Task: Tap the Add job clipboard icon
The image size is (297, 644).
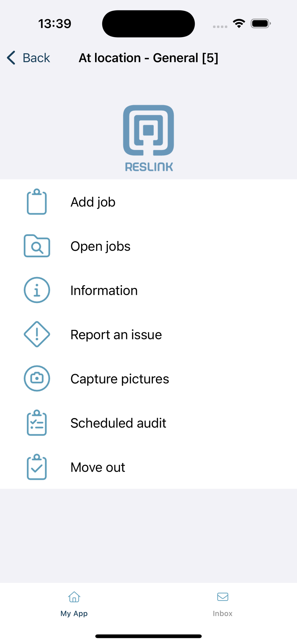Action: pos(37,202)
